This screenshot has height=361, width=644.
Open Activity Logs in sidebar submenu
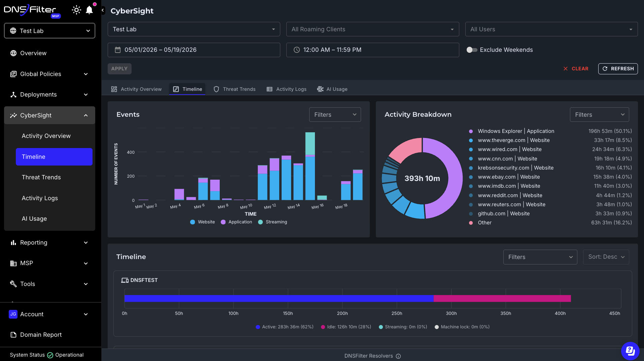tap(54, 198)
